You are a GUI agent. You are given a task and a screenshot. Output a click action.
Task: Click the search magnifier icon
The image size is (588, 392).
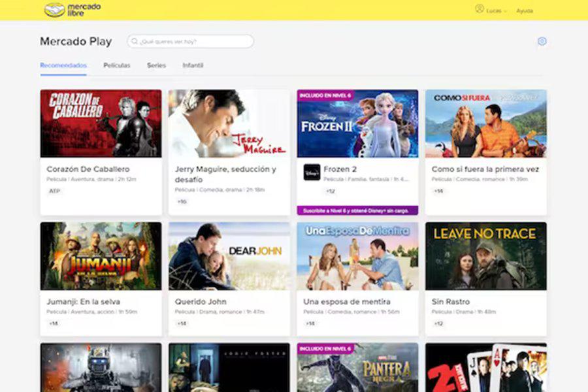(x=135, y=41)
